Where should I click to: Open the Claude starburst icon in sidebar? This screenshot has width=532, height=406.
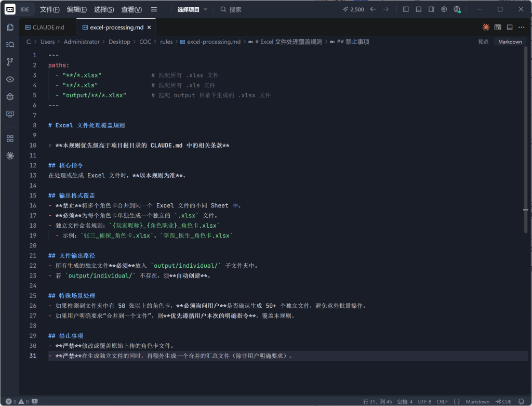pyautogui.click(x=10, y=156)
